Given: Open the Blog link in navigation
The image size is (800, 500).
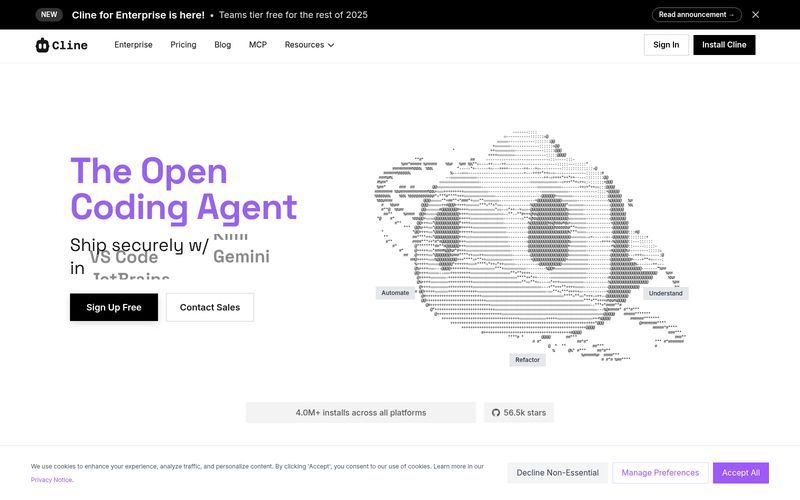Looking at the screenshot, I should pyautogui.click(x=222, y=45).
